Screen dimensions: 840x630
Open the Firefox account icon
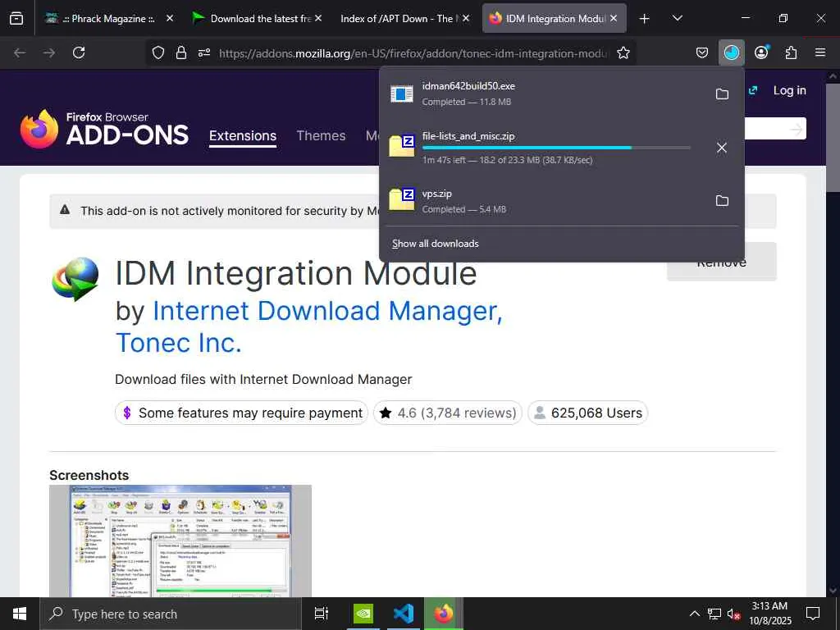coord(761,52)
